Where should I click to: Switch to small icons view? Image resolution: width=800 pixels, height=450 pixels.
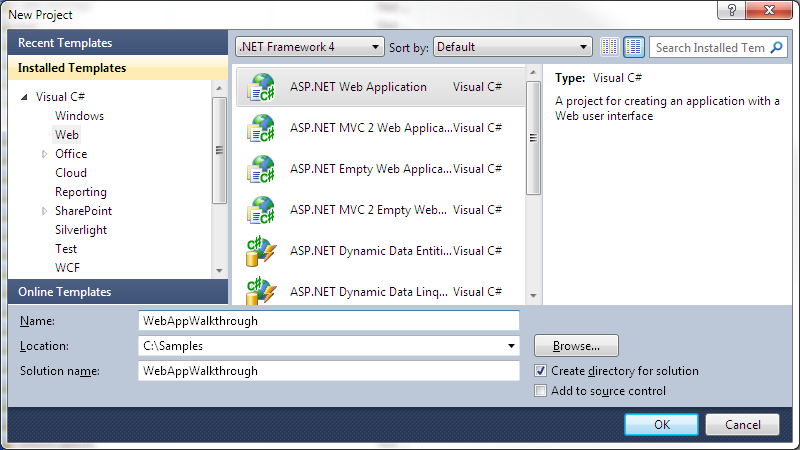609,47
